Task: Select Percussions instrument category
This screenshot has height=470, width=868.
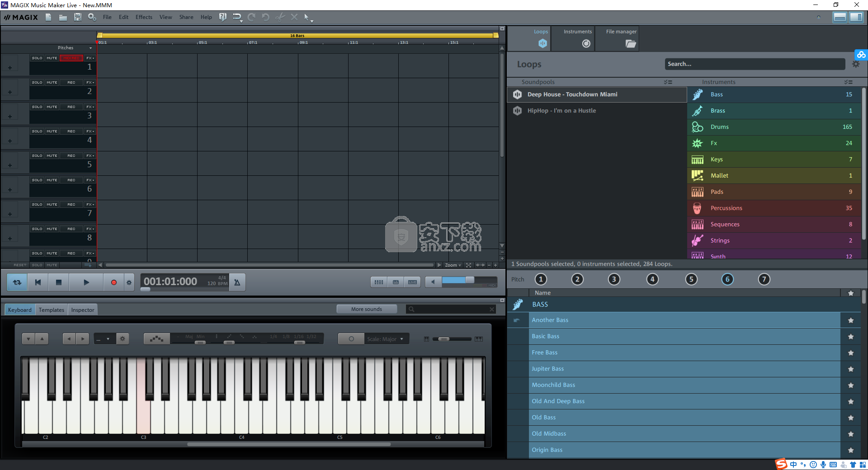Action: (774, 208)
